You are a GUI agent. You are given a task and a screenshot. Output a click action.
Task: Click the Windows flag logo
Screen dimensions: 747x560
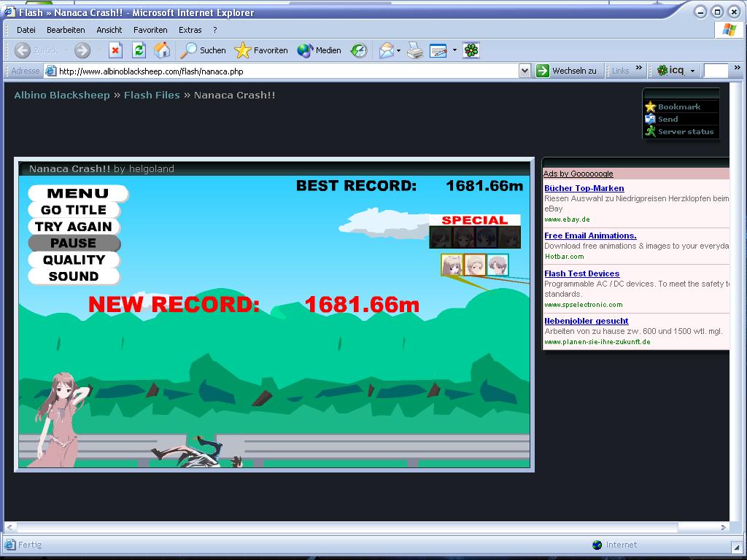tap(729, 29)
